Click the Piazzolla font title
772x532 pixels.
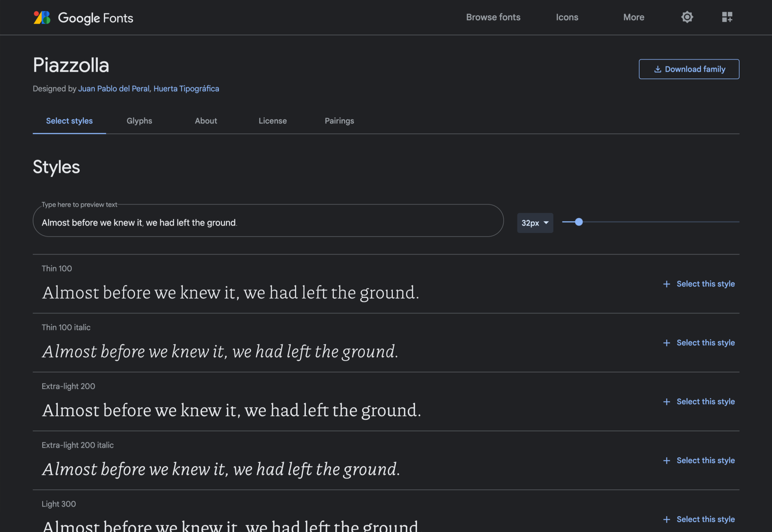[x=71, y=65]
